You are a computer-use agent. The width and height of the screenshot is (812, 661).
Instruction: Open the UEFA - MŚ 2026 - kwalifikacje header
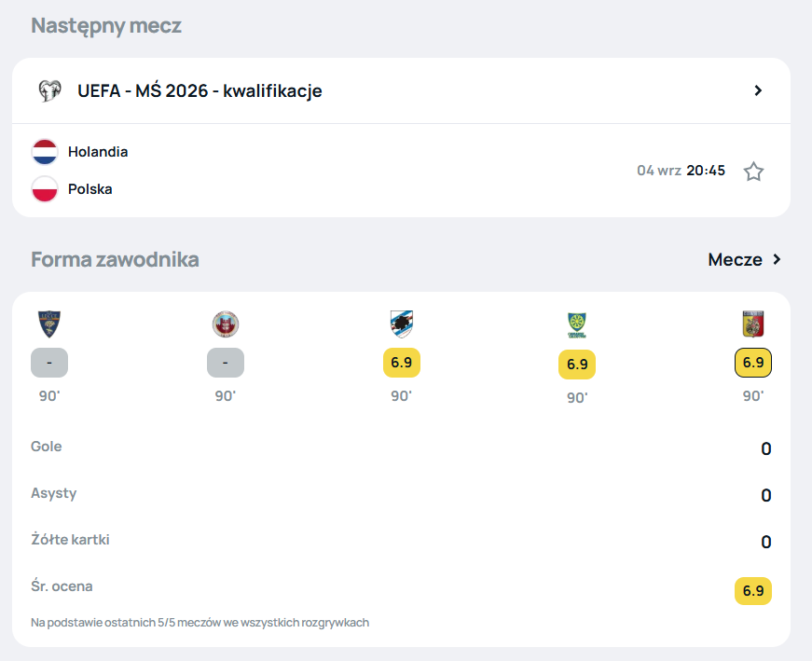tap(402, 90)
